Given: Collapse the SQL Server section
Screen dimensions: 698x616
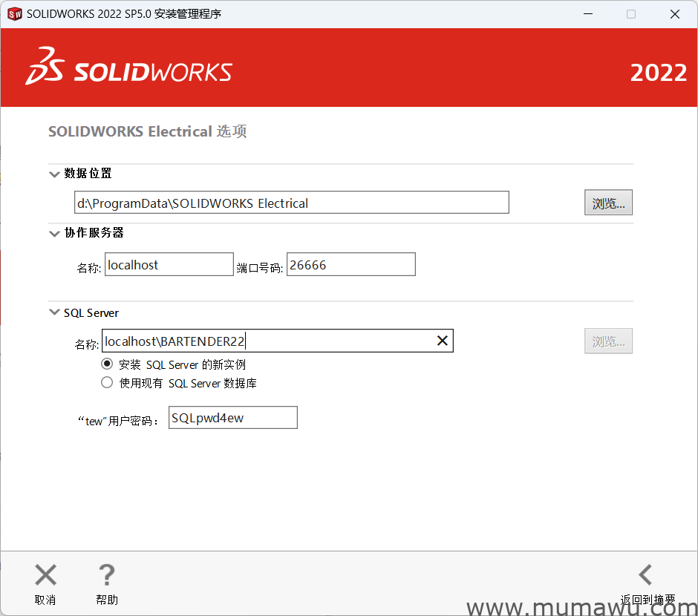Looking at the screenshot, I should pyautogui.click(x=54, y=312).
